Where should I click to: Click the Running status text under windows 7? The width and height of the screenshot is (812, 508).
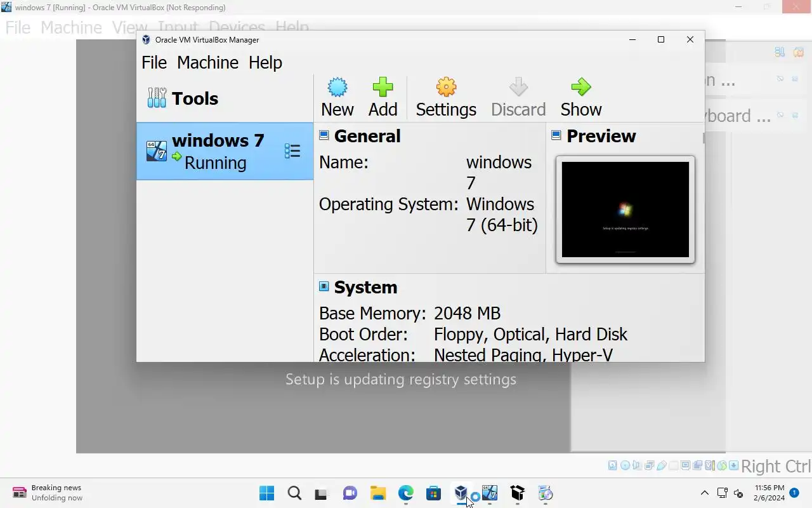click(215, 163)
